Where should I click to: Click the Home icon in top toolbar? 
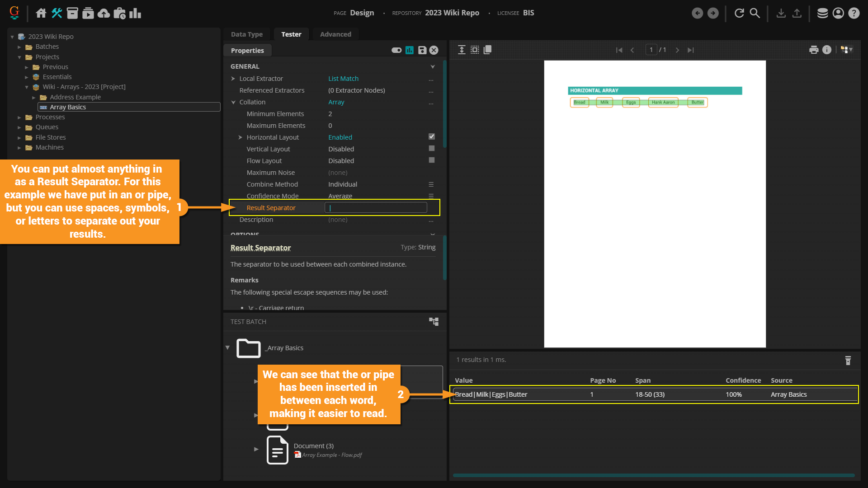[41, 13]
